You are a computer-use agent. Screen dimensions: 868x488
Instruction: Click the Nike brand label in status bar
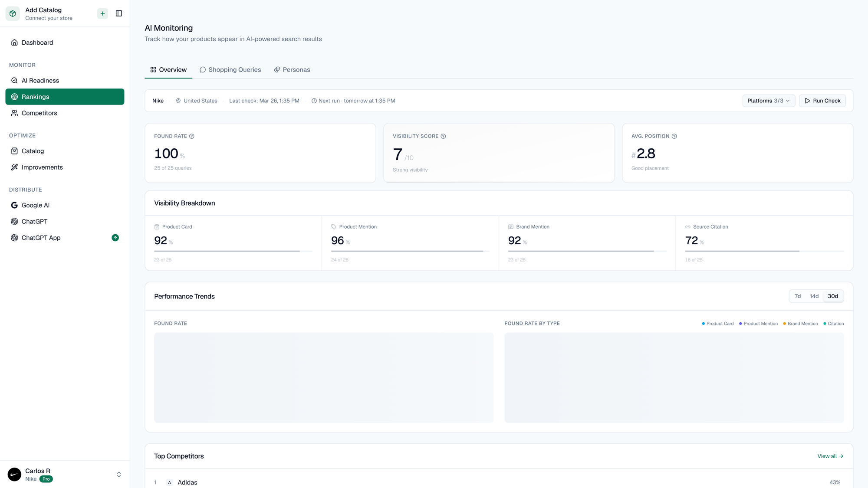[x=158, y=101]
